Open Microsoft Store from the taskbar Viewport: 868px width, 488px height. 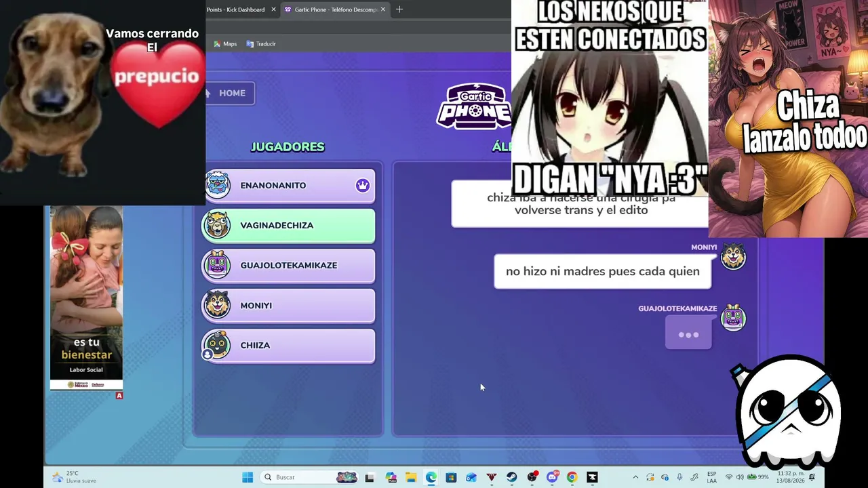point(451,477)
